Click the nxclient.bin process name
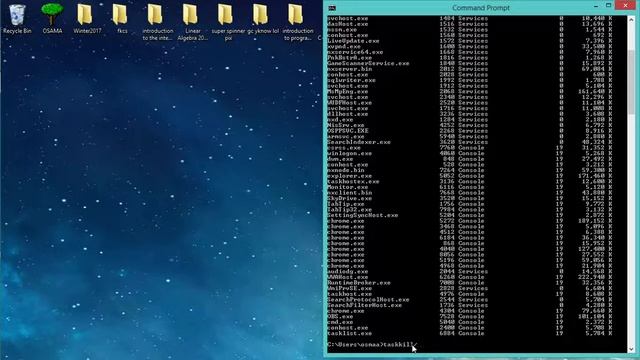640x360 pixels. [x=349, y=193]
